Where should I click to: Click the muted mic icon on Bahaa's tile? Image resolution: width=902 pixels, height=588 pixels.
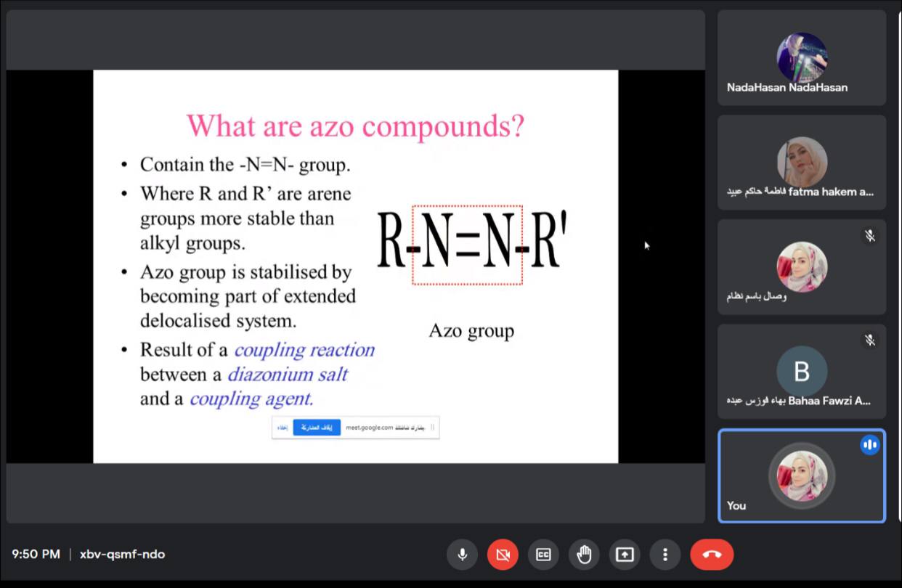869,340
